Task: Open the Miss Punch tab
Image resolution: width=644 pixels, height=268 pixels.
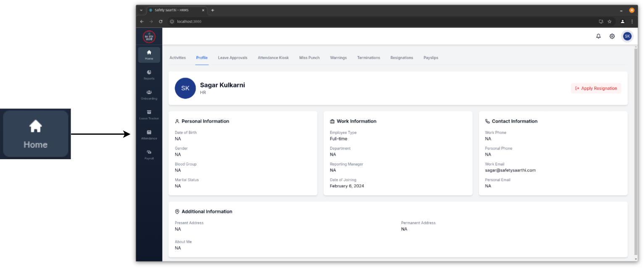Action: point(309,58)
